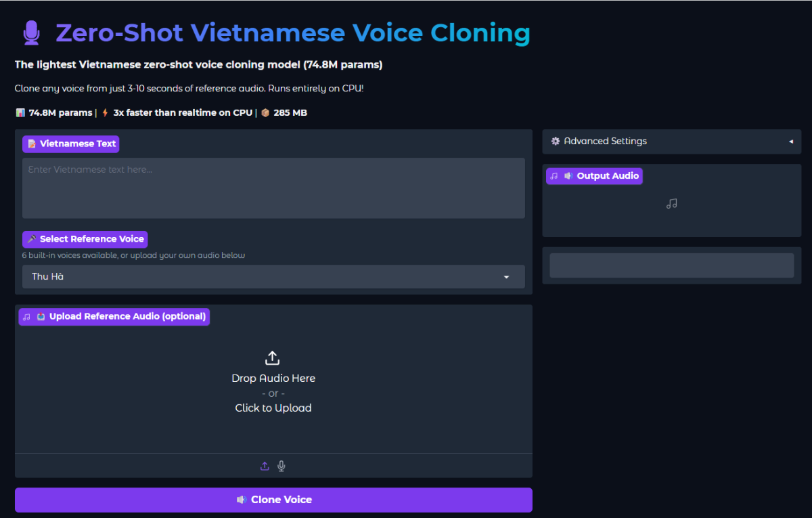Click the wand icon on Select Reference Voice

point(32,239)
